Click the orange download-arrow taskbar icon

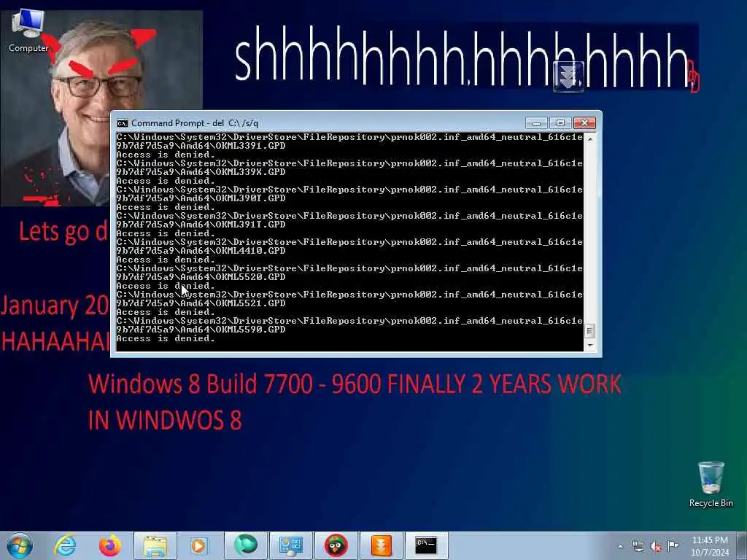tap(381, 545)
